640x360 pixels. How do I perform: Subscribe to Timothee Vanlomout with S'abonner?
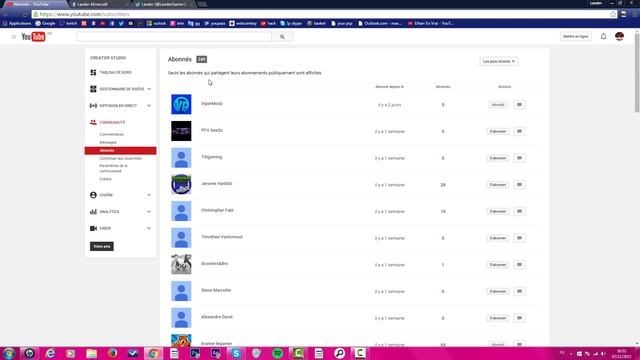tap(498, 238)
